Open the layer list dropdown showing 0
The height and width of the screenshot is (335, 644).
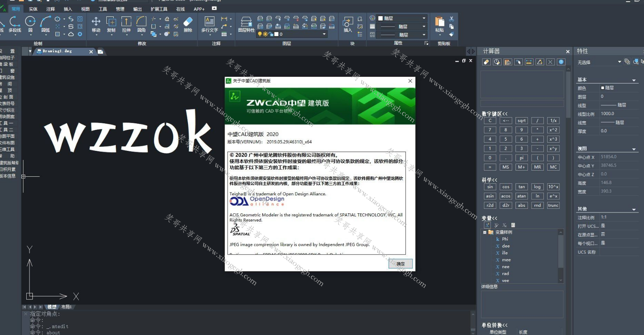pos(324,34)
